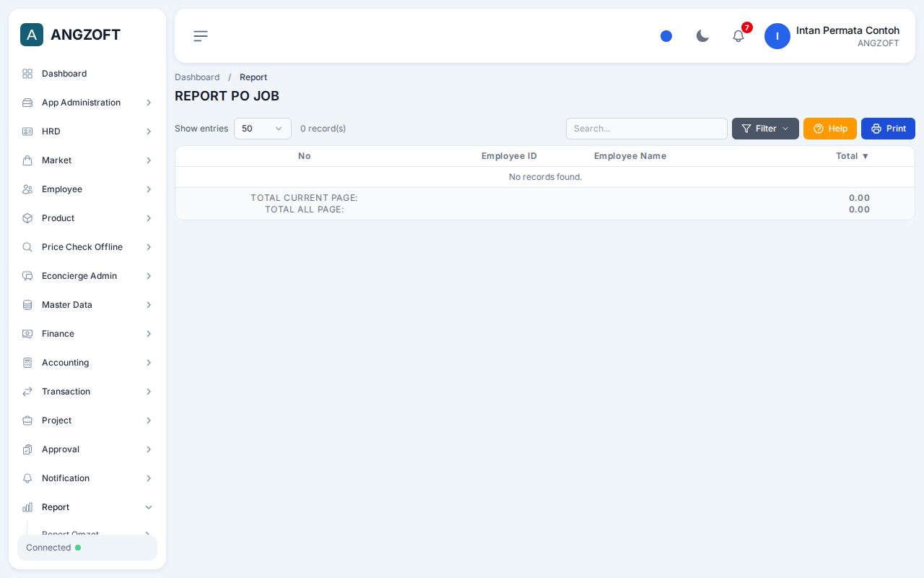Image resolution: width=924 pixels, height=578 pixels.
Task: Click the blue theme color dot
Action: pos(666,36)
